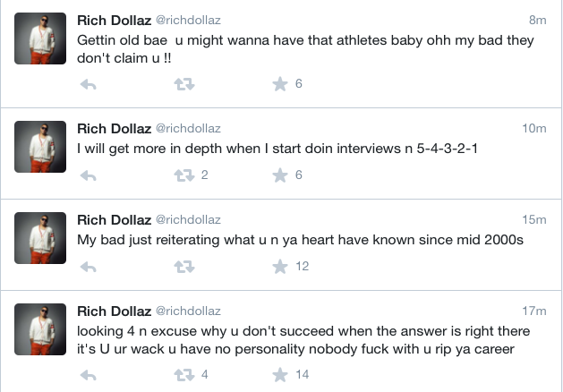Reply to the "My bad just reiterating" tweet
The height and width of the screenshot is (392, 563).
point(88,267)
